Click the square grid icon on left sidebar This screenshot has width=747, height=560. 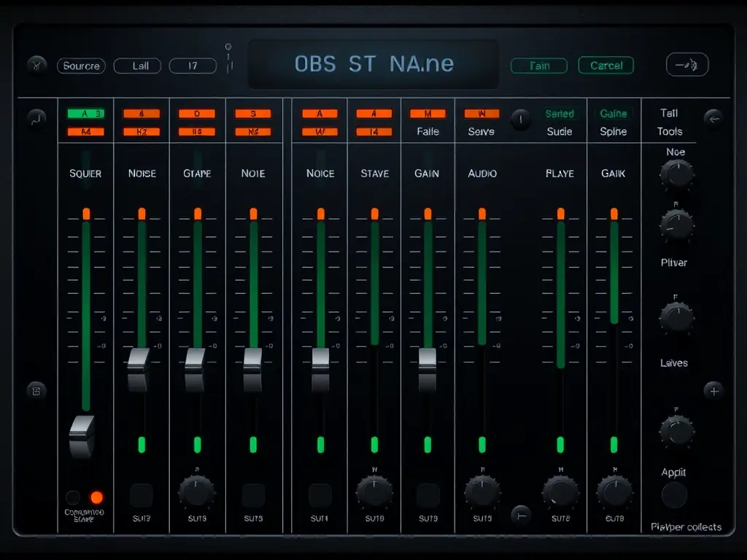[36, 391]
